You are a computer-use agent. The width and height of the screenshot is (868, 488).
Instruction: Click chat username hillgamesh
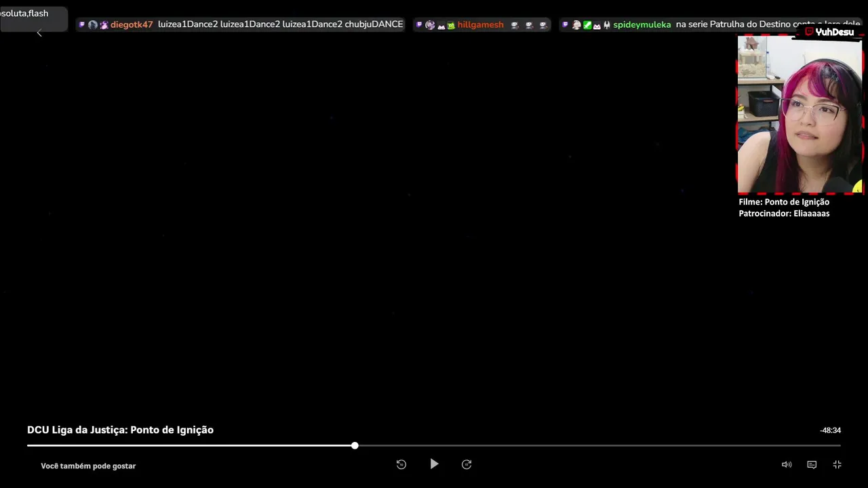click(x=480, y=24)
